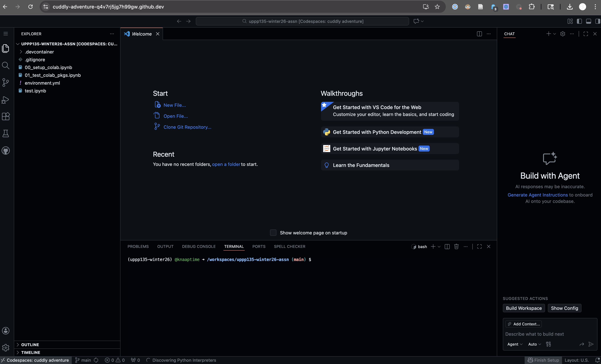The image size is (601, 364).
Task: Open chat settings gear
Action: coord(563,34)
